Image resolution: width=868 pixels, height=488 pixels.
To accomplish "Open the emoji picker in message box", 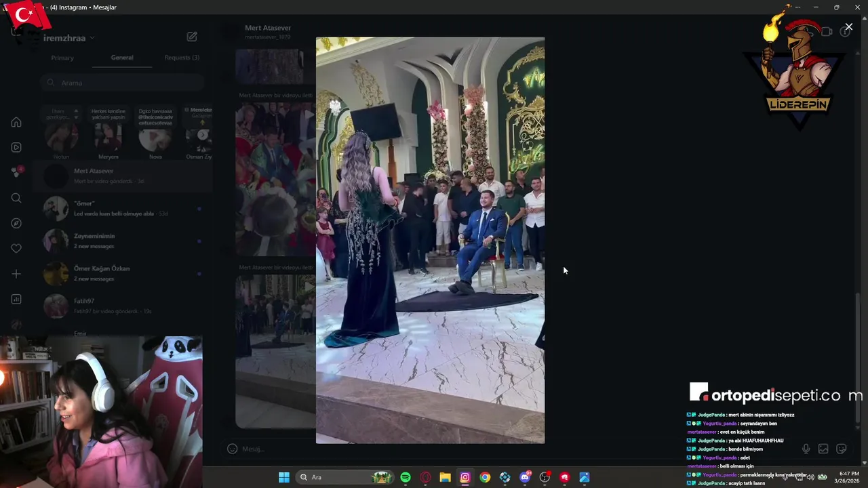I will tap(232, 449).
